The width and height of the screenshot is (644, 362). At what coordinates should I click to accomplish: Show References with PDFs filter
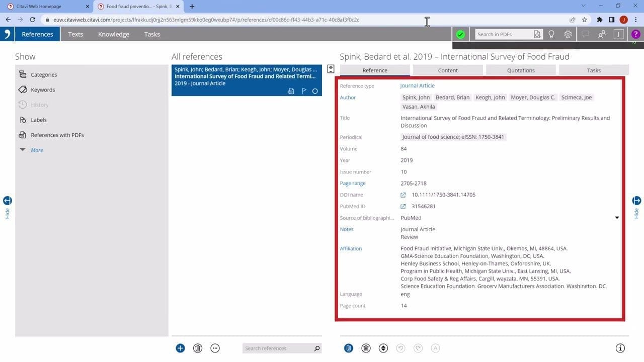click(57, 135)
